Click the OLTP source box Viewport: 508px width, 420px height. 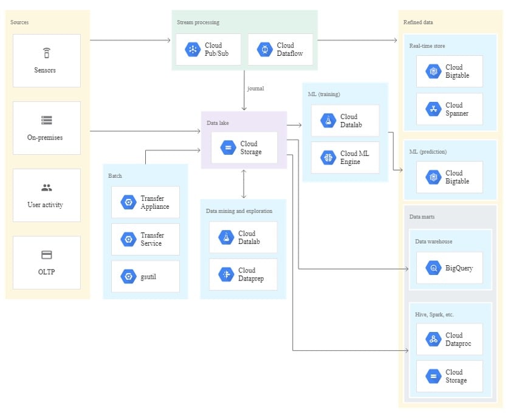click(46, 262)
